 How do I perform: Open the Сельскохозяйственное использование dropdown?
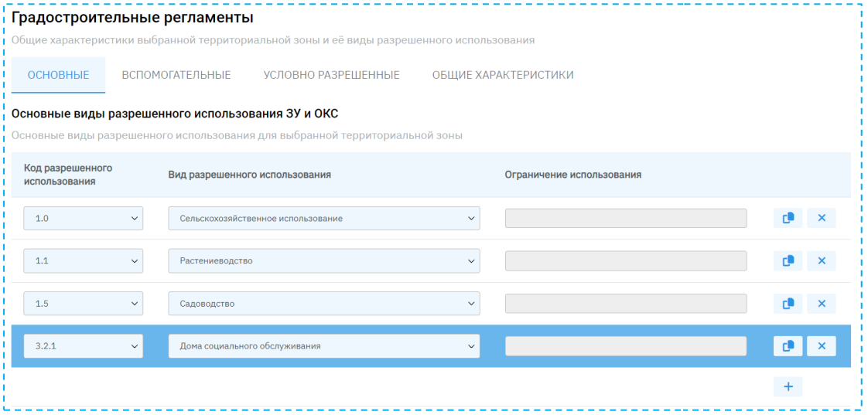click(x=323, y=219)
